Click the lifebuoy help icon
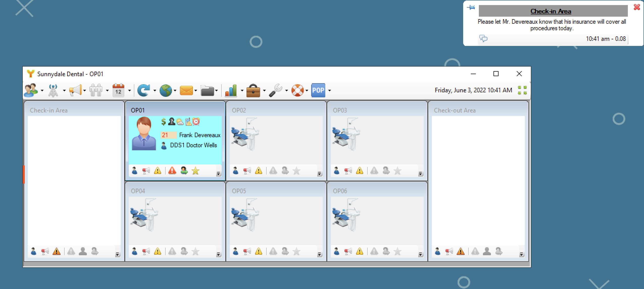Screen dimensions: 644x289 click(298, 90)
